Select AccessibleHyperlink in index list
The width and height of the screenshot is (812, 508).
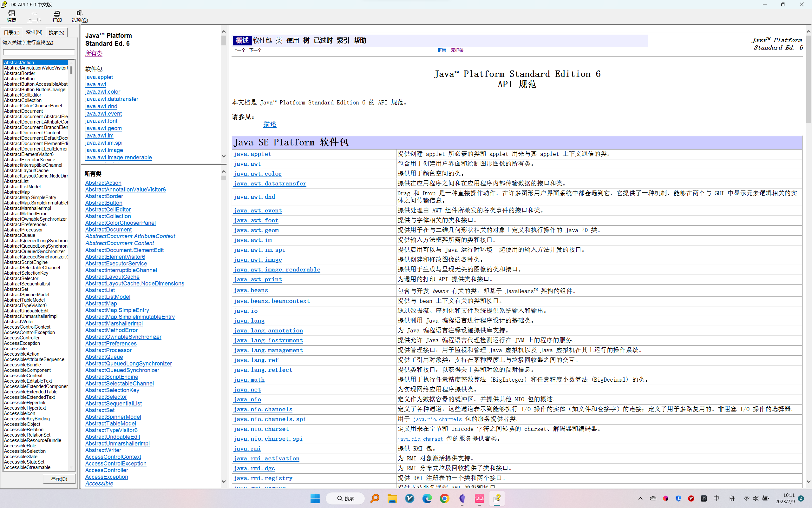click(24, 403)
